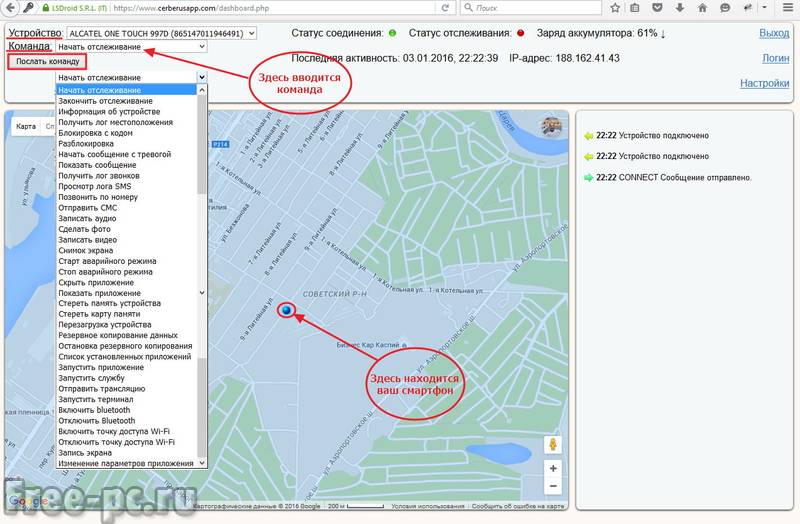Reload the page with the refresh icon

point(445,8)
